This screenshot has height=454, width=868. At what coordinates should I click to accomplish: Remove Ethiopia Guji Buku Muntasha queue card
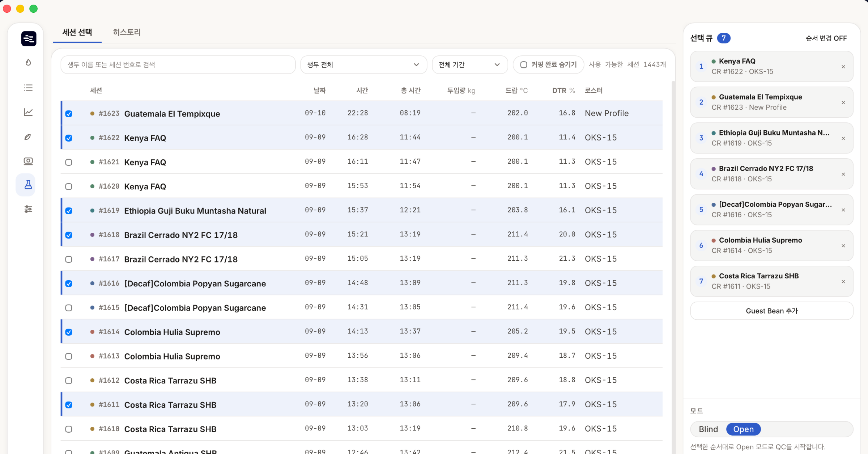pos(843,138)
